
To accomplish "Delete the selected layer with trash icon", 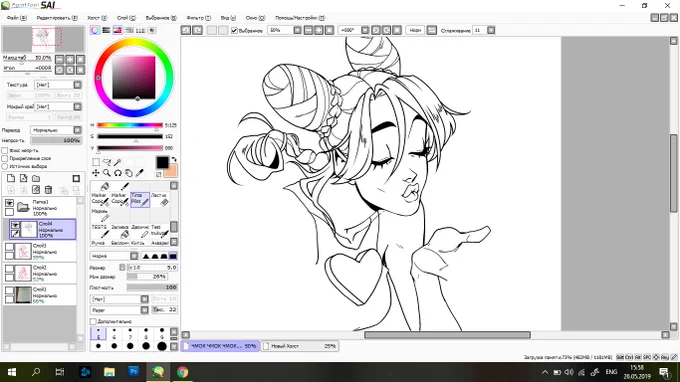I will pos(49,189).
